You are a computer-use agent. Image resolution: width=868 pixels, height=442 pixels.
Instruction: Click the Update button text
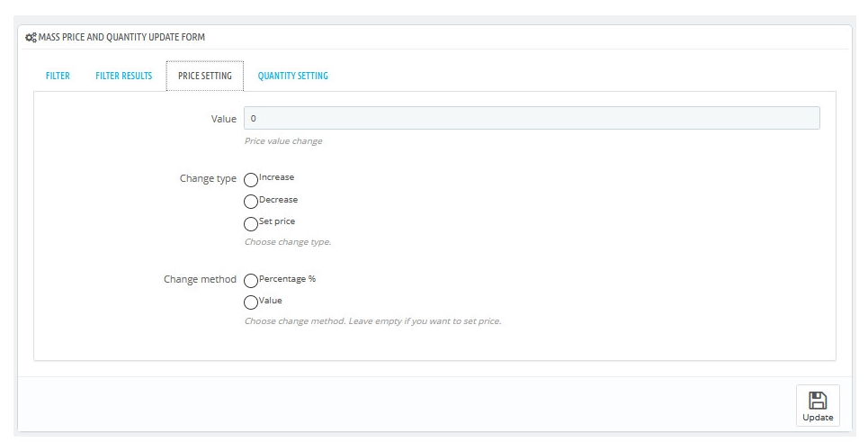[x=818, y=418]
